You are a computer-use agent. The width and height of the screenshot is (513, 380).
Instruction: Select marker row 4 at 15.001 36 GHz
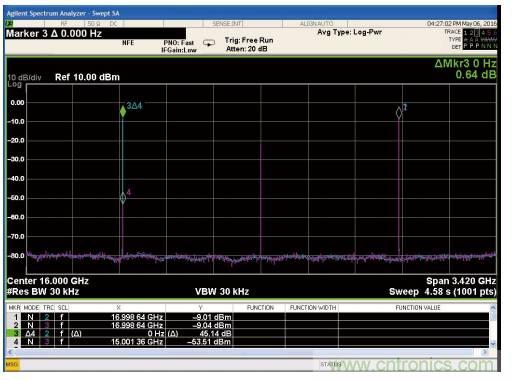[247, 342]
